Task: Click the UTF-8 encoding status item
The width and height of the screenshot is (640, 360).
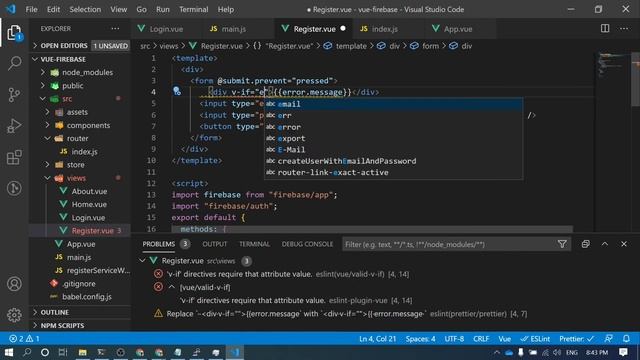Action: 454,339
